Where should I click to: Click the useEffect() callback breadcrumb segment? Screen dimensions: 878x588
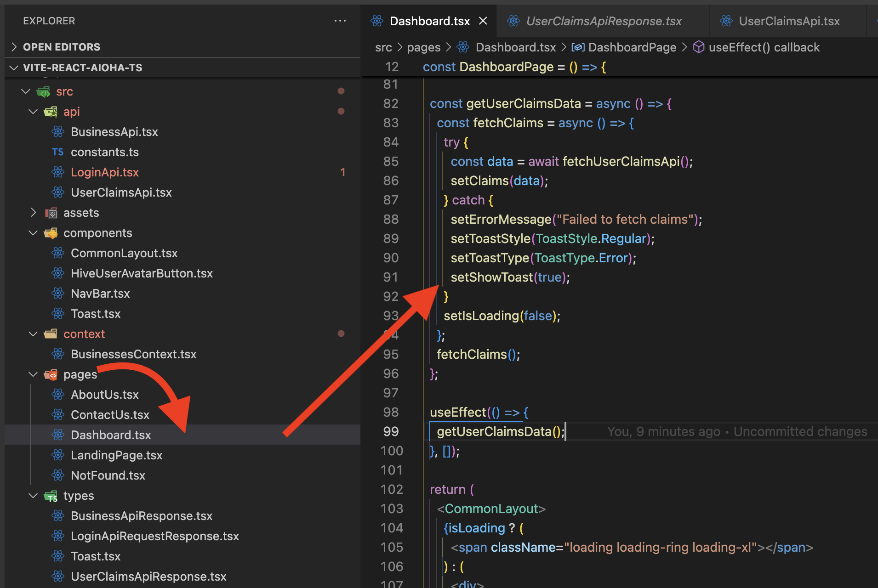764,47
